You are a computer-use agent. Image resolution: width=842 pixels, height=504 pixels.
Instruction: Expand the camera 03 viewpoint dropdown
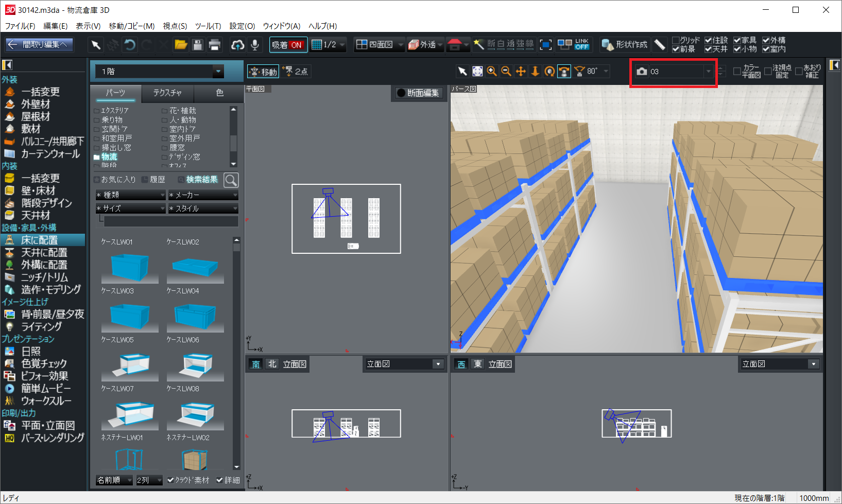[708, 72]
